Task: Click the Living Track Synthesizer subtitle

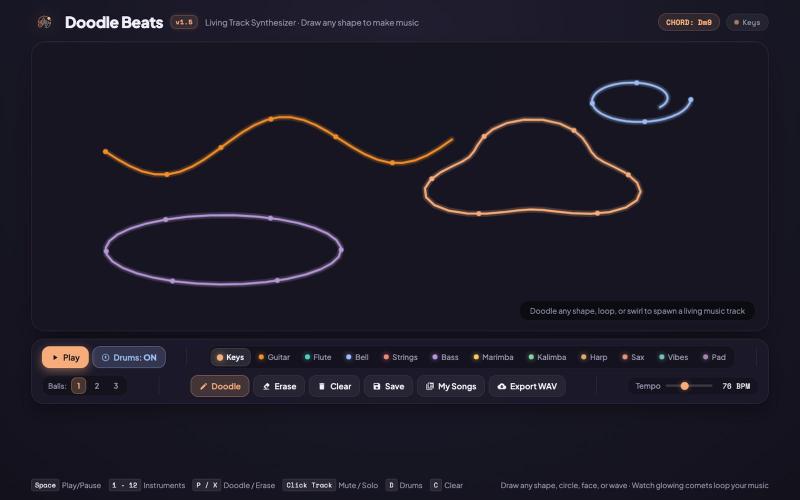Action: click(312, 22)
